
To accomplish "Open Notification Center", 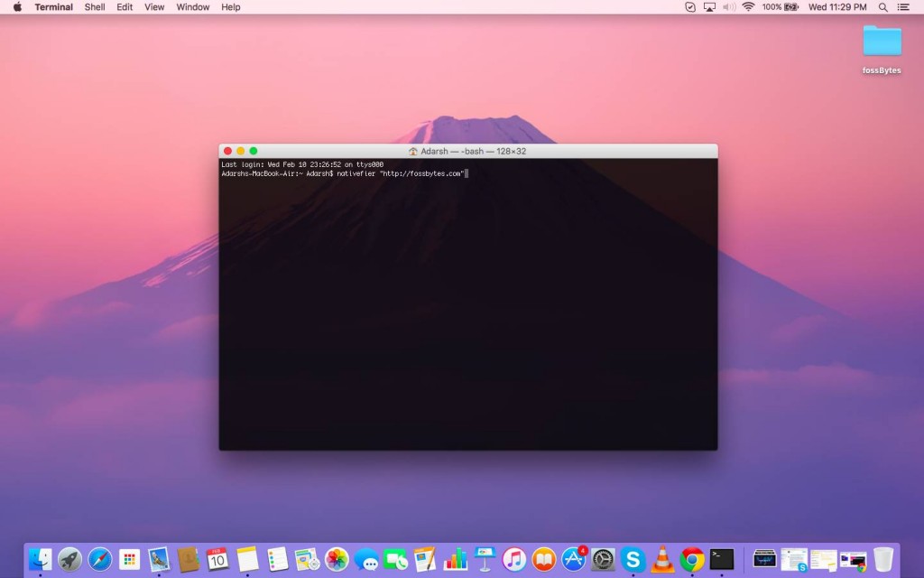I will point(903,7).
